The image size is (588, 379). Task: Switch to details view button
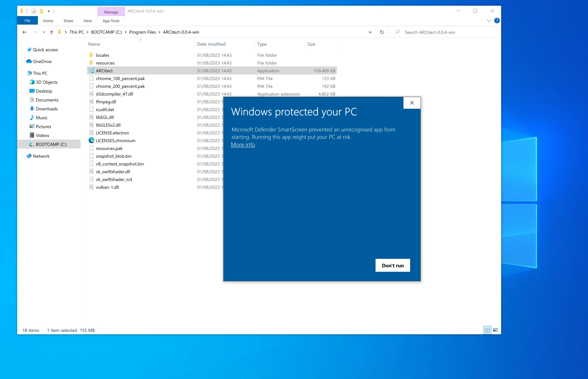click(x=487, y=330)
